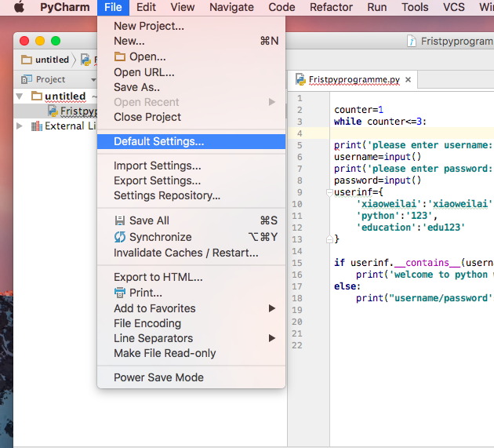The width and height of the screenshot is (494, 448).
Task: Select Fristpyprogramme file in project tree
Action: coord(73,111)
